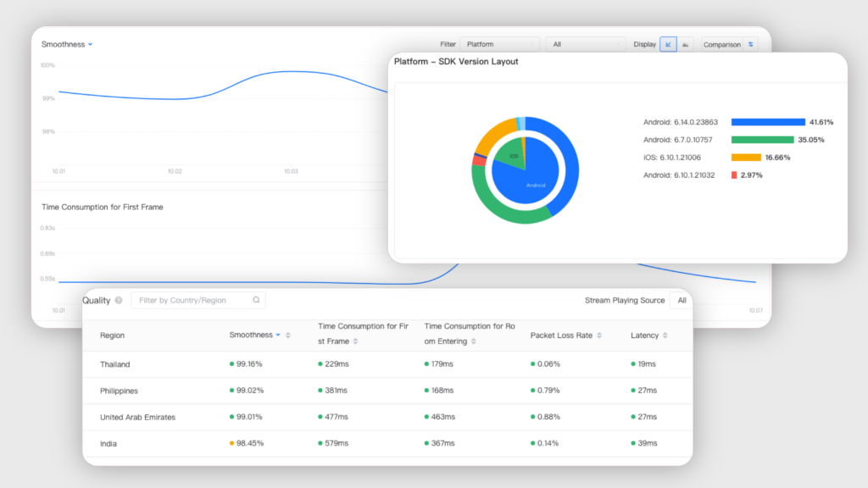Click the orange outer donut ring segment
This screenshot has width=868, height=488.
(x=494, y=136)
